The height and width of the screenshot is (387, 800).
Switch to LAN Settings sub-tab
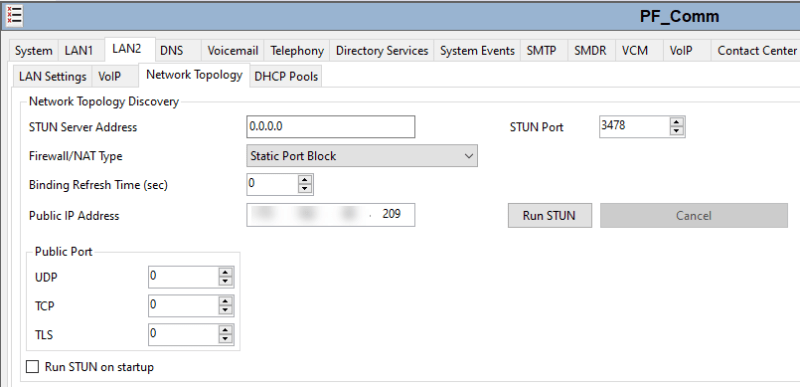click(x=53, y=76)
